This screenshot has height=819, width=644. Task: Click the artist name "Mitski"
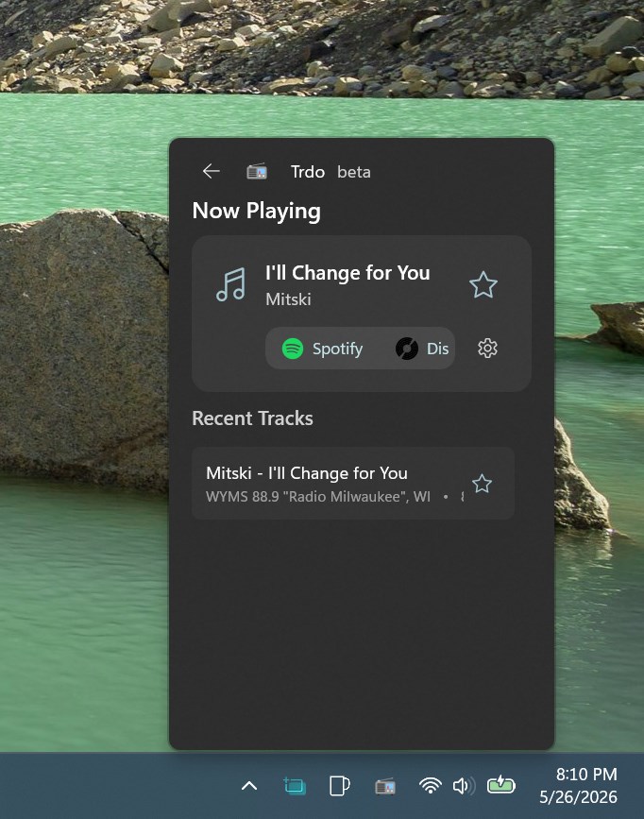(x=288, y=299)
